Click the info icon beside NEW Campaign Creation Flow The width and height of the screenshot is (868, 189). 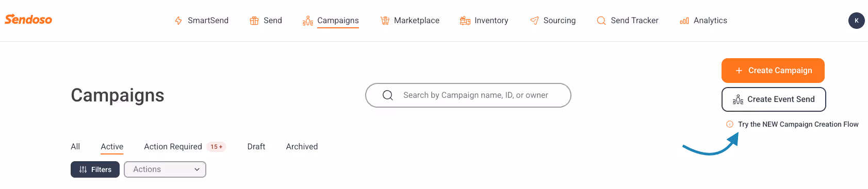coord(730,124)
